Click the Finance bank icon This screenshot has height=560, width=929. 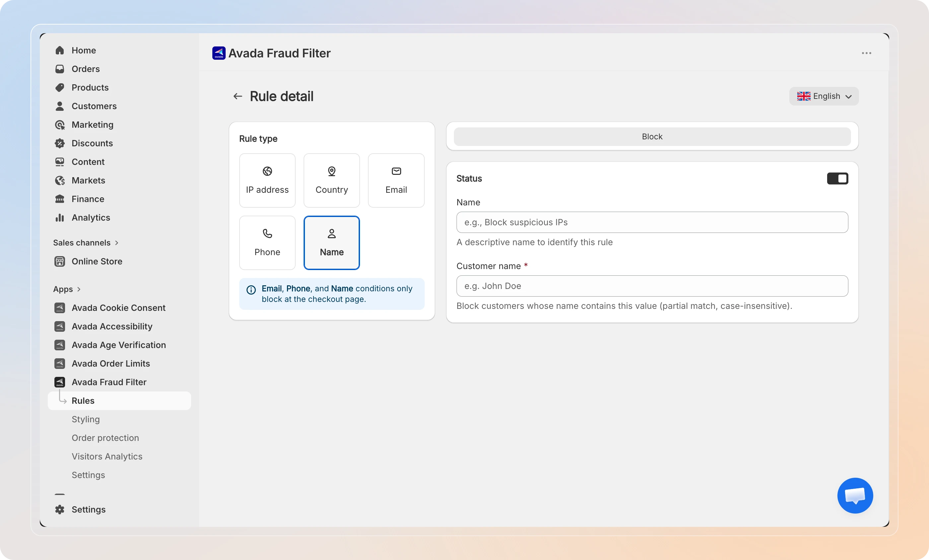[x=60, y=199]
